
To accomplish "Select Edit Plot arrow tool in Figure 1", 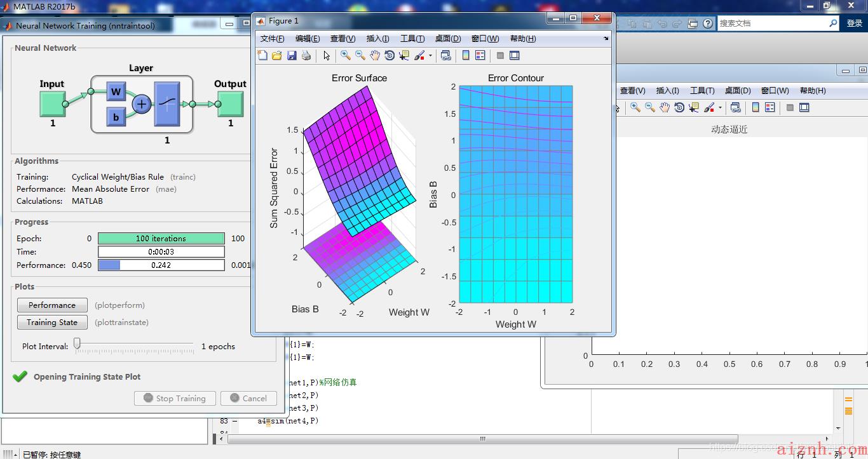I will click(327, 56).
